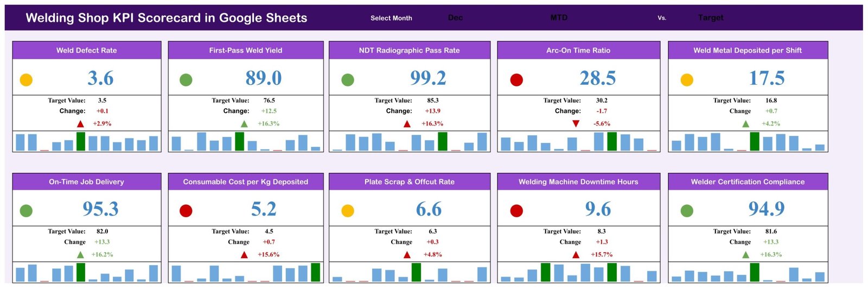The width and height of the screenshot is (868, 288).
Task: Select the NDT Radiographic Pass Rate header
Action: click(x=410, y=51)
